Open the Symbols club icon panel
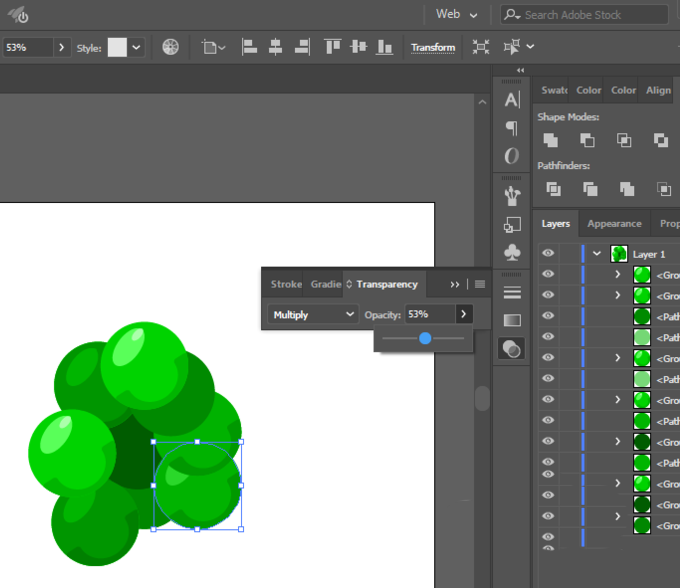Image resolution: width=680 pixels, height=588 pixels. click(512, 253)
